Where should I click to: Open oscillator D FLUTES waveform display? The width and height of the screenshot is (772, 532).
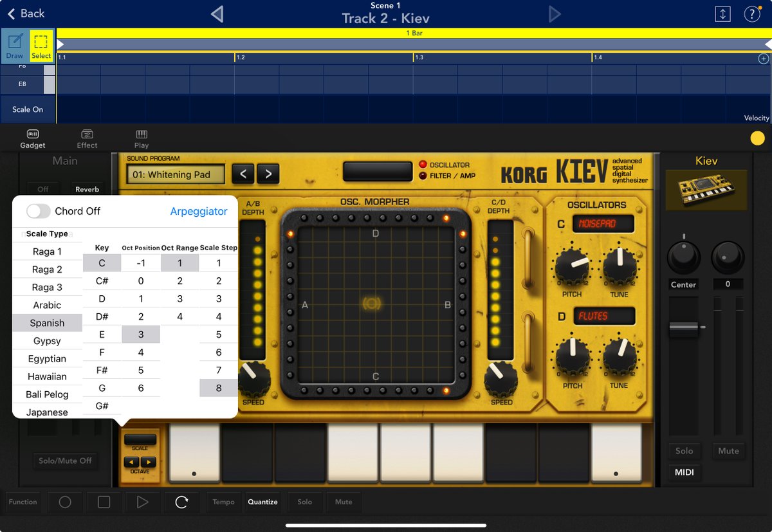[604, 316]
